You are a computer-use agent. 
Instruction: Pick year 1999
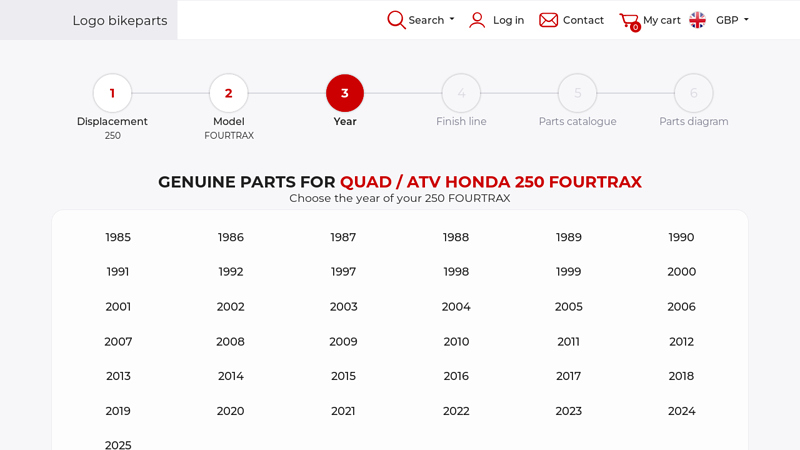click(x=568, y=272)
